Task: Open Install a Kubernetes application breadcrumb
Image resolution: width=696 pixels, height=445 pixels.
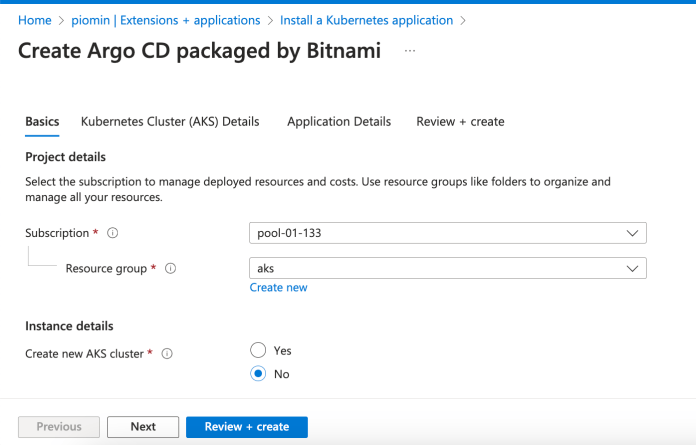Action: [367, 20]
